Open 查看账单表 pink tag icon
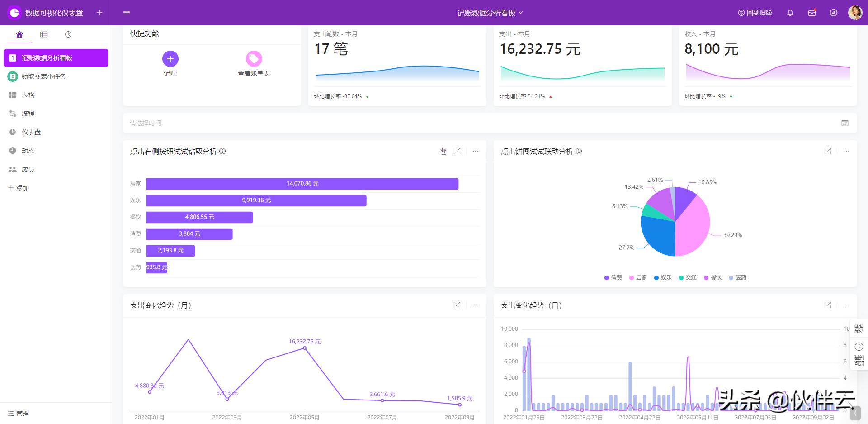This screenshot has width=868, height=424. pos(254,59)
